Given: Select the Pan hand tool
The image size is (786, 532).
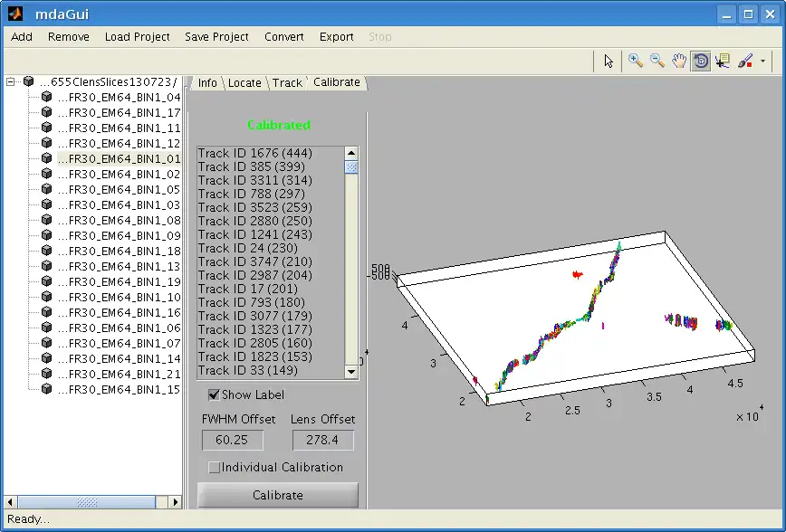Looking at the screenshot, I should tap(679, 61).
